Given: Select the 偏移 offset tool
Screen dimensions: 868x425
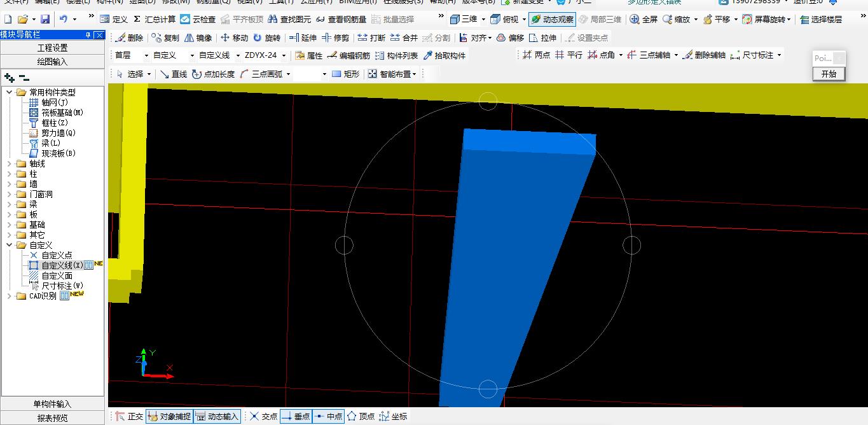Looking at the screenshot, I should point(510,38).
